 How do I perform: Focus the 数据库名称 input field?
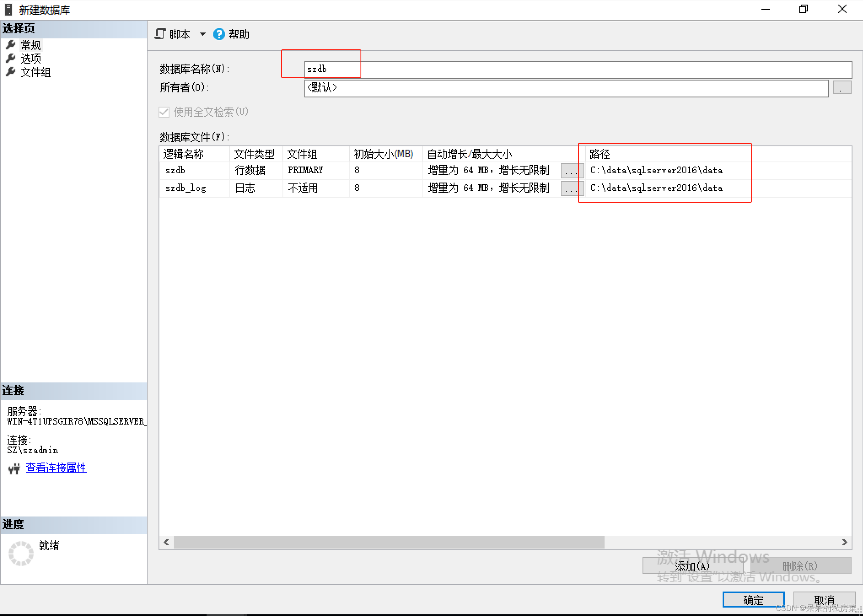click(x=578, y=70)
